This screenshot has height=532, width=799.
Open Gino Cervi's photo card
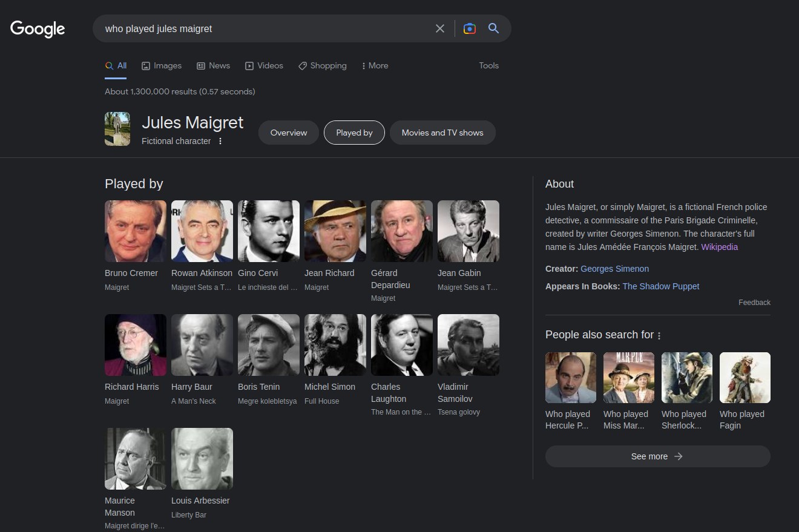point(269,231)
